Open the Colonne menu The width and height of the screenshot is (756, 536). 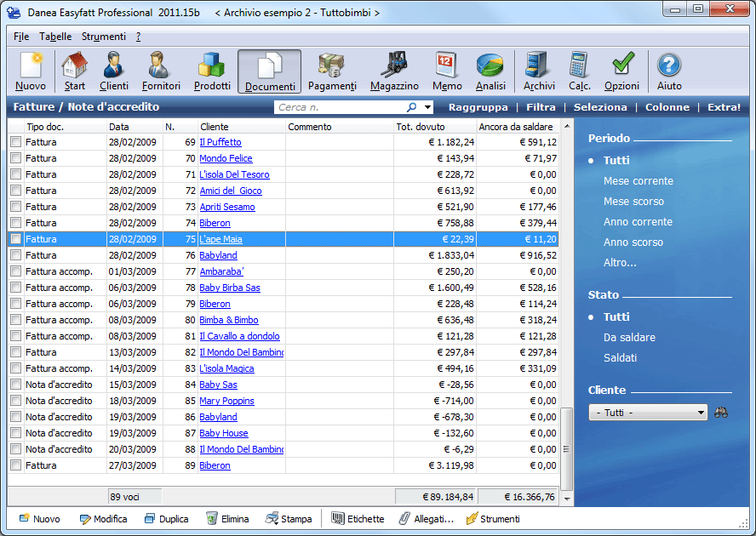click(x=667, y=107)
